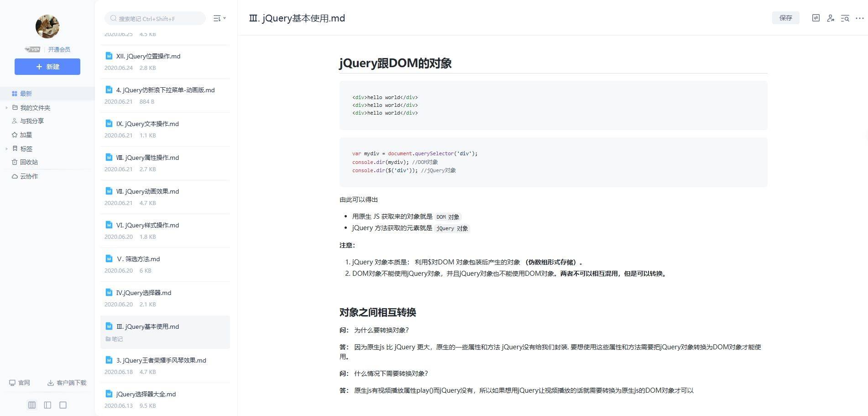Viewport: 868px width, 416px height.
Task: Expand the 我的文件夹 tree arrow
Action: (6, 108)
